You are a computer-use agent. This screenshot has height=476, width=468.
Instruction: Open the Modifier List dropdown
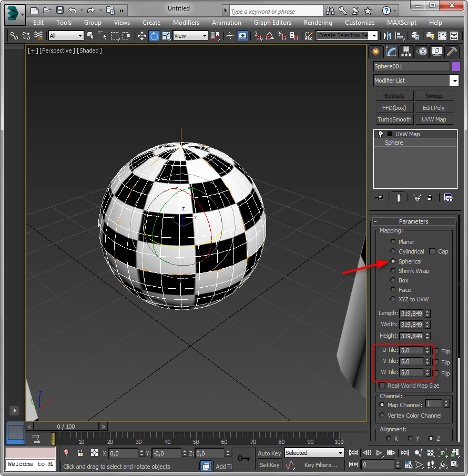tap(454, 80)
